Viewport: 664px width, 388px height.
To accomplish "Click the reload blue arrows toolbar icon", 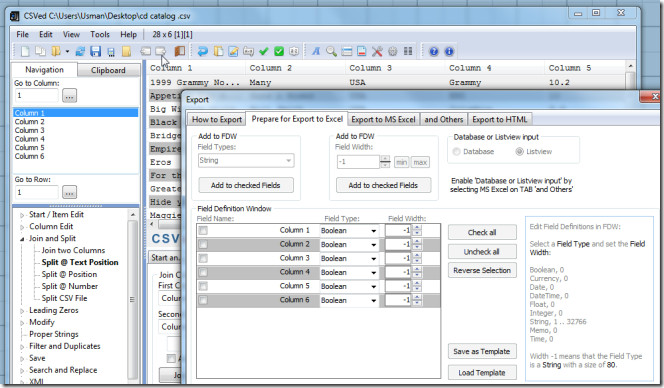I will pyautogui.click(x=80, y=51).
